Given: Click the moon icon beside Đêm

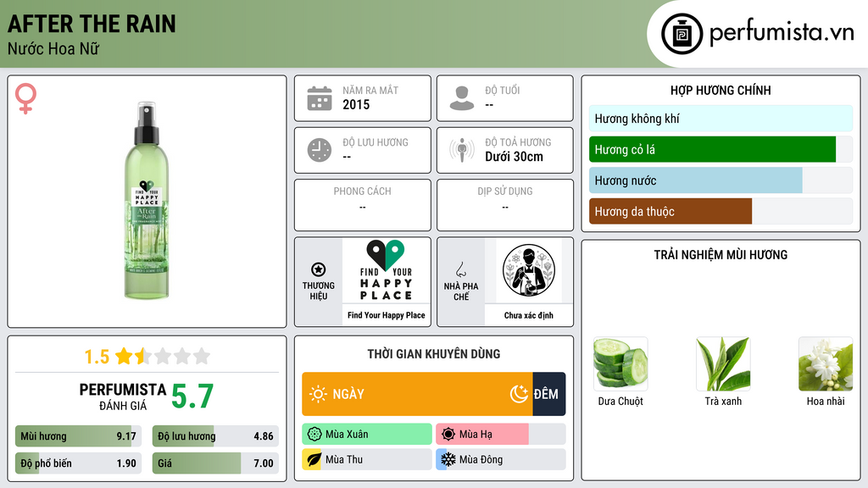Looking at the screenshot, I should pos(520,394).
